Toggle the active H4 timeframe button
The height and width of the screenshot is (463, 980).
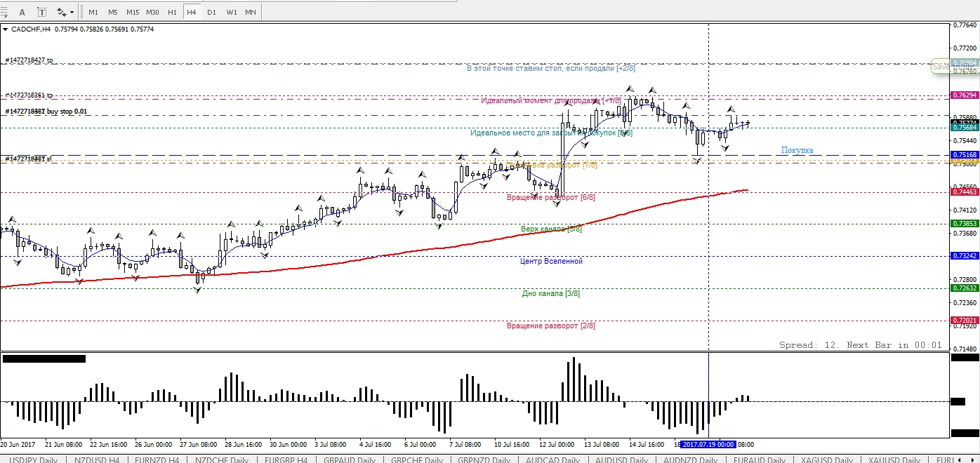pyautogui.click(x=192, y=12)
